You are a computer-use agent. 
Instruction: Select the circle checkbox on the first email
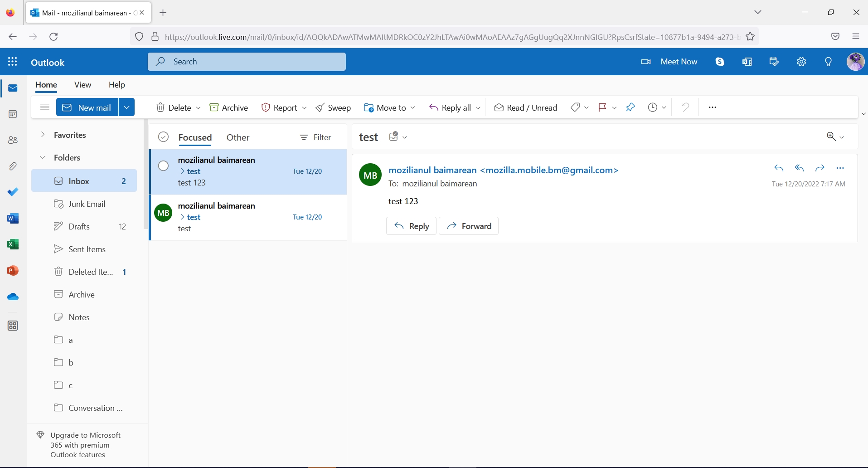coord(163,166)
